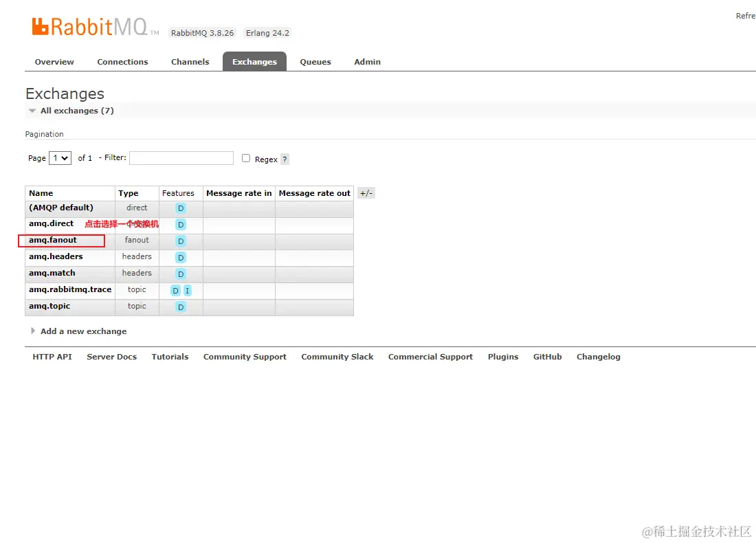Click the Regex help question mark
The width and height of the screenshot is (756, 543).
pos(285,159)
